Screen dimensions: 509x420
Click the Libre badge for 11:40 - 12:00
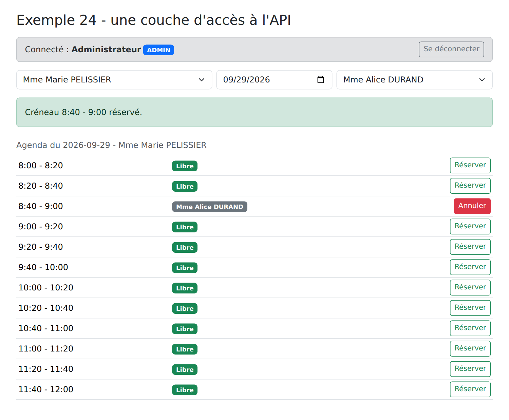[185, 390]
